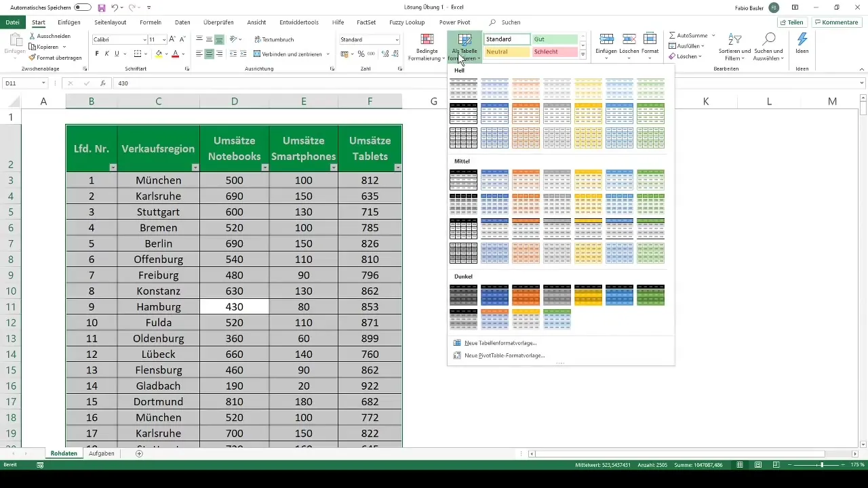This screenshot has height=488, width=868.
Task: Open filter dropdown for Lfd. Nr. column
Action: pos(113,167)
